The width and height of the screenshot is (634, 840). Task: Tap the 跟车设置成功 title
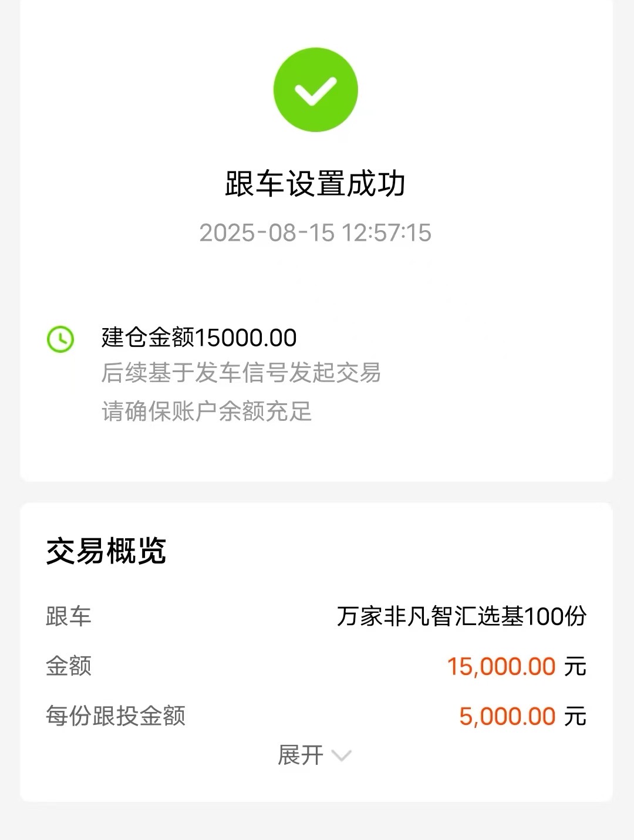316,184
